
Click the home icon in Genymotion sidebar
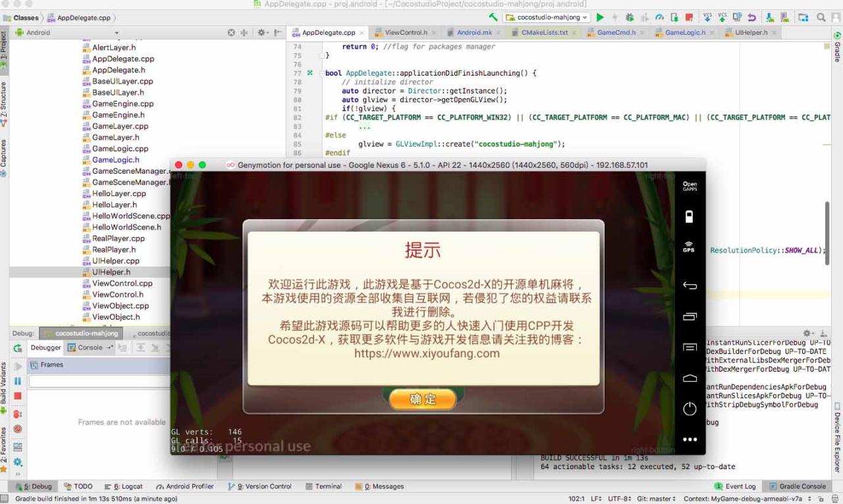pos(690,378)
